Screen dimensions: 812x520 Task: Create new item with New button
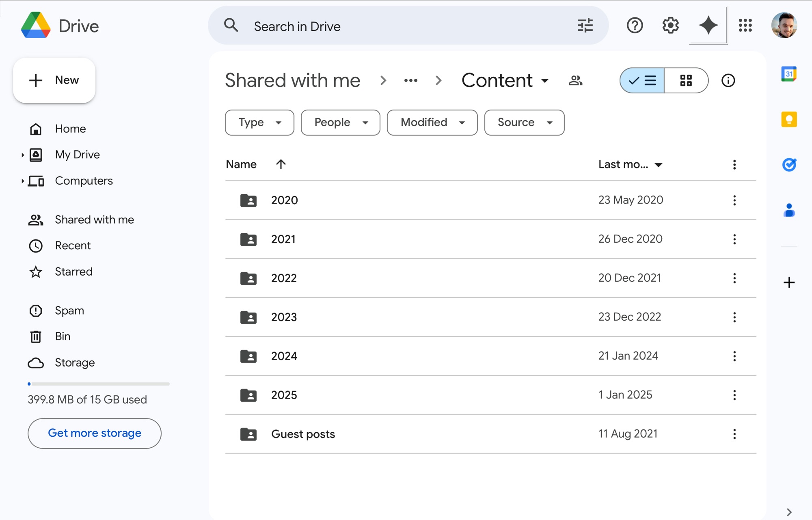(54, 80)
